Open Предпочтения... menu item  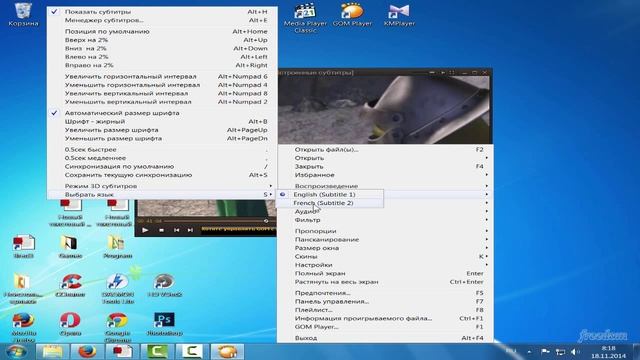pos(385,293)
